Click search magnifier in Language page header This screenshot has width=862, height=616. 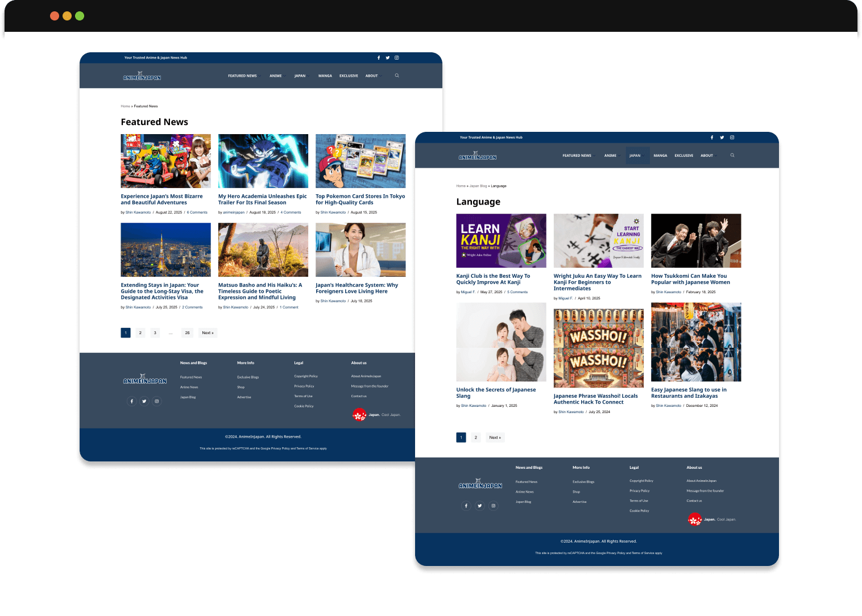[732, 155]
